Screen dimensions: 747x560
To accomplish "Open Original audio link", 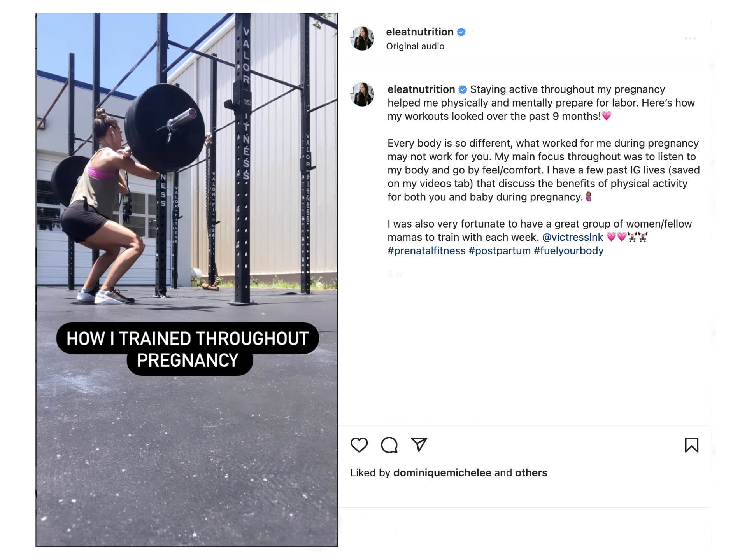I will 415,46.
